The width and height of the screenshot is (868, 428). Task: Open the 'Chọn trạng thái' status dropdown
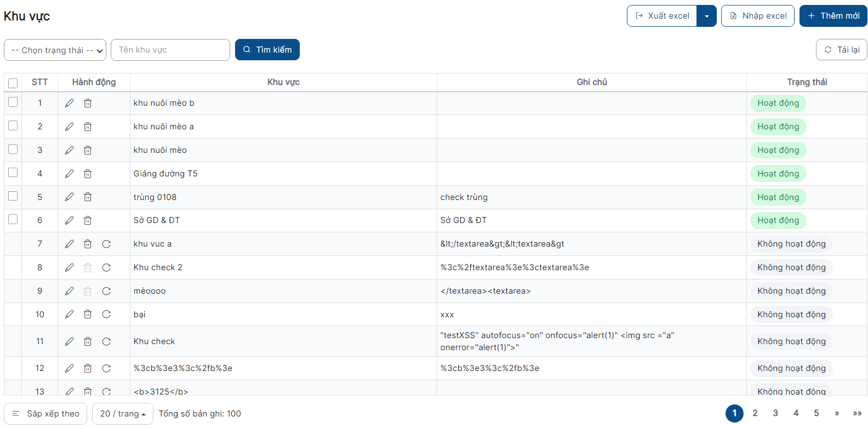[x=55, y=50]
